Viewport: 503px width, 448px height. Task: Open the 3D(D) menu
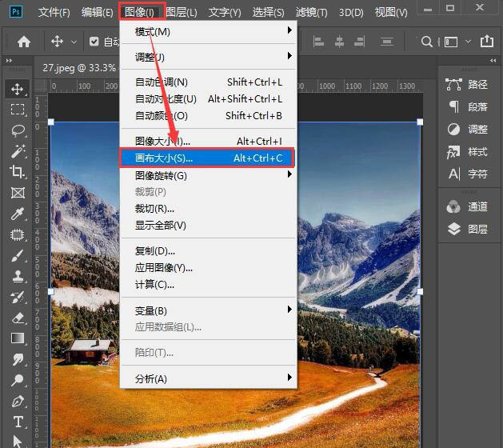coord(351,12)
